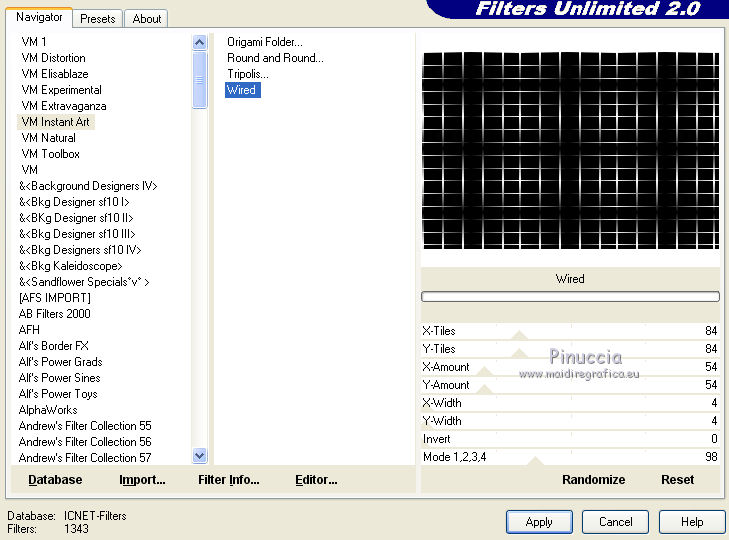Screen dimensions: 729x540
Task: Click the X-Tiles value 84
Action: 711,331
